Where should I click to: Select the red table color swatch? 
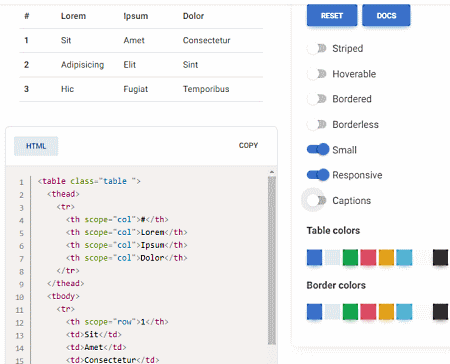[x=368, y=257]
